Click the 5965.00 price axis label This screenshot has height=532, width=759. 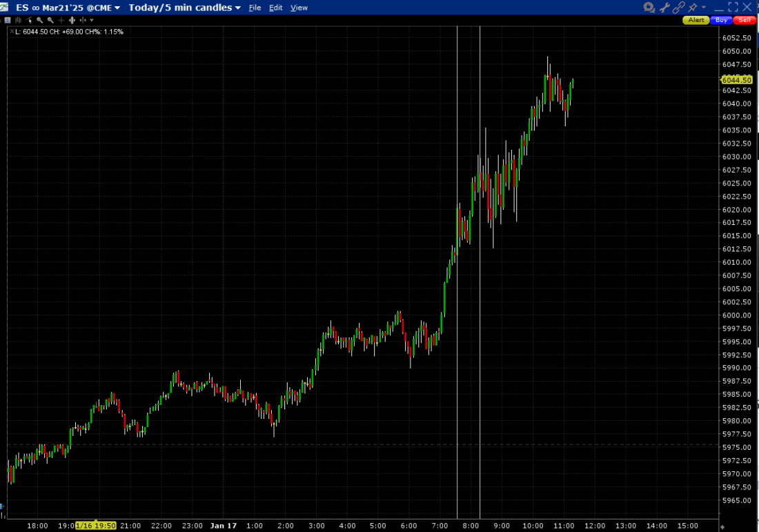737,500
